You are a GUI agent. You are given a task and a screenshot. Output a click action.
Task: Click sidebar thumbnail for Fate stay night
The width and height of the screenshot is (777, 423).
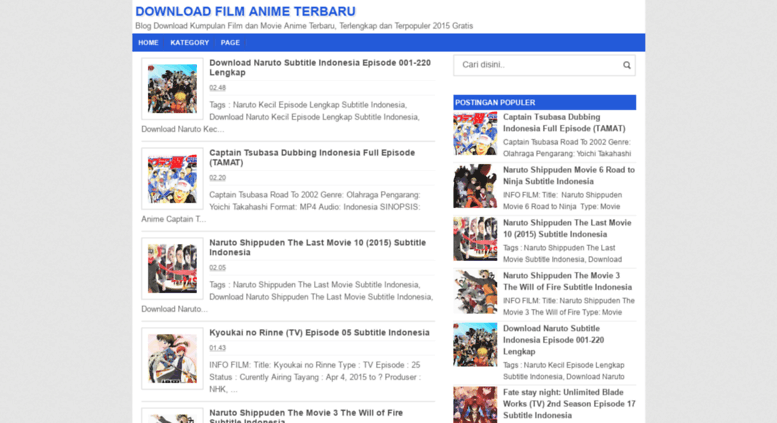(475, 405)
